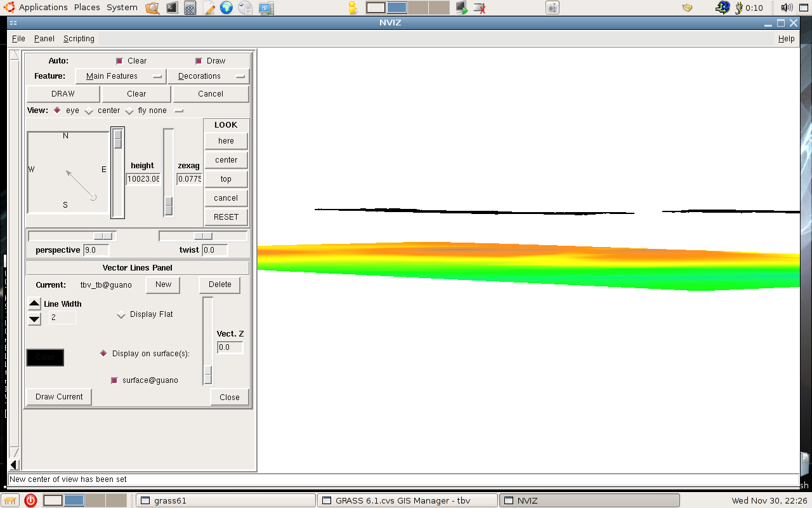The height and width of the screenshot is (508, 812).
Task: Open the volume control speaker icon
Action: (787, 8)
